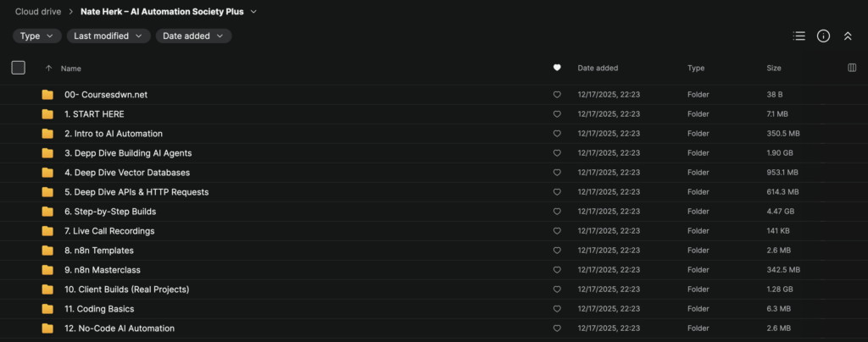Sort by the Size column header
Viewport: 868px width, 342px height.
[774, 68]
